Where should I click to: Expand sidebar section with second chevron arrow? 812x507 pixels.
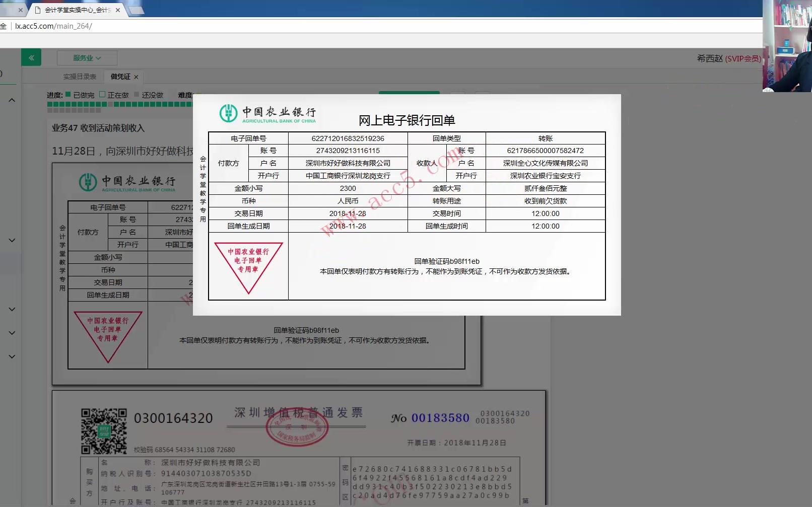(x=12, y=240)
